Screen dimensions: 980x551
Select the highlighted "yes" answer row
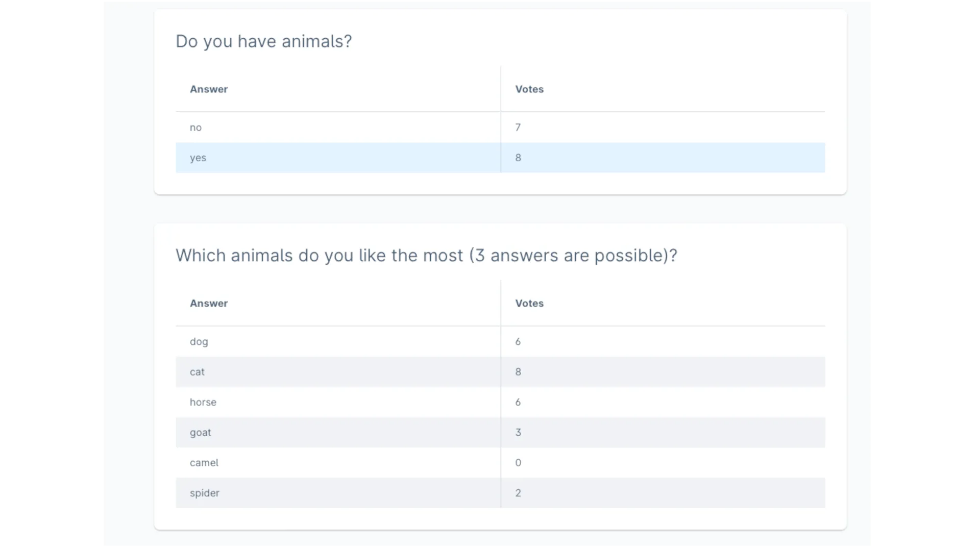(x=337, y=158)
